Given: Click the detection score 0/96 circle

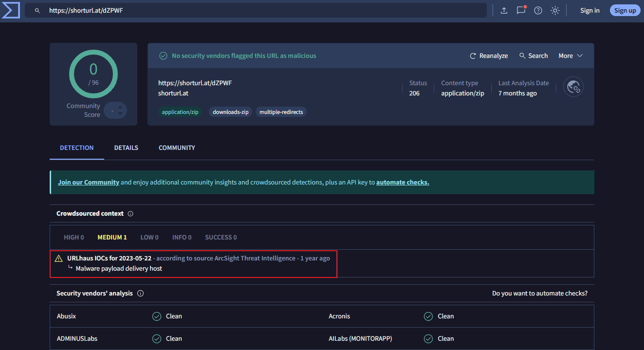Looking at the screenshot, I should (93, 74).
